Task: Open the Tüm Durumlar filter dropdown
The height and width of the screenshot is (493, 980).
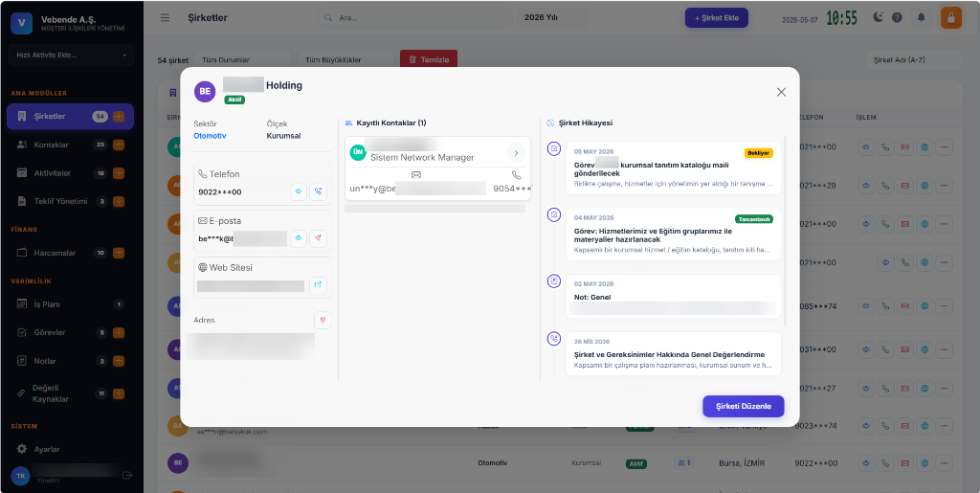Action: tap(242, 60)
